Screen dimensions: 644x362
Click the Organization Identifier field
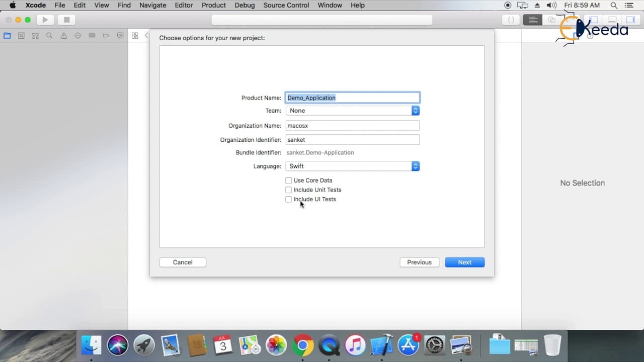(353, 140)
